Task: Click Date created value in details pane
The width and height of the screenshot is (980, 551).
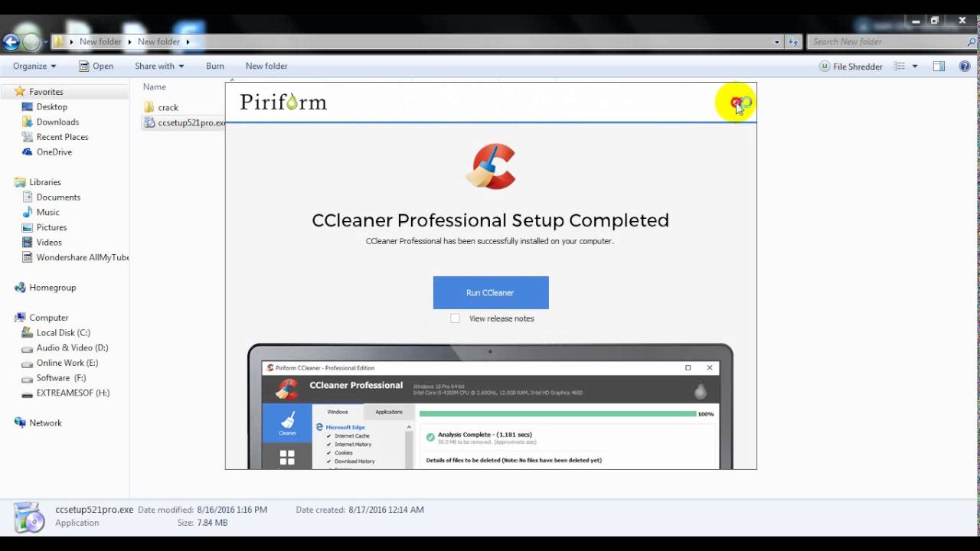Action: [386, 510]
